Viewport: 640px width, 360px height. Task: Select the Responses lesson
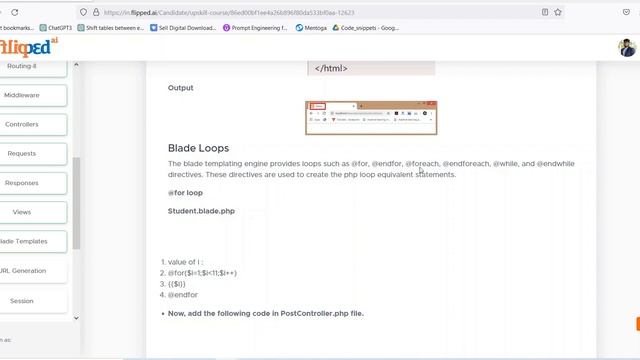(33, 183)
